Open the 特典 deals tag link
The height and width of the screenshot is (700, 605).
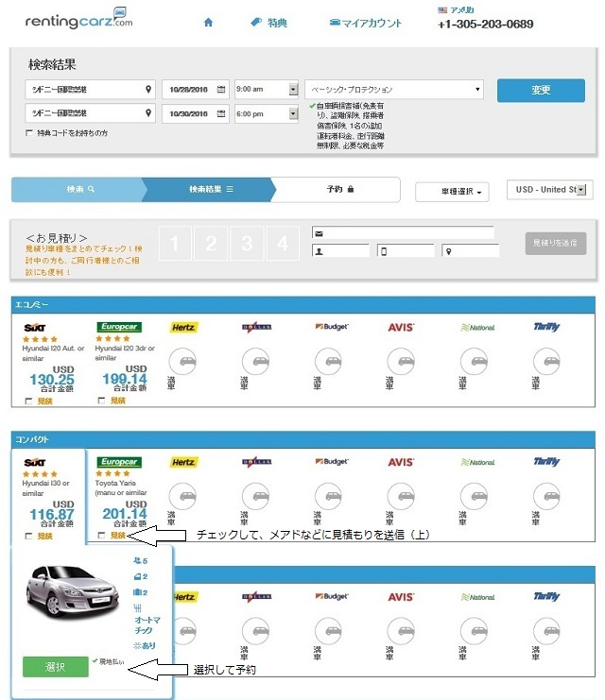(268, 23)
